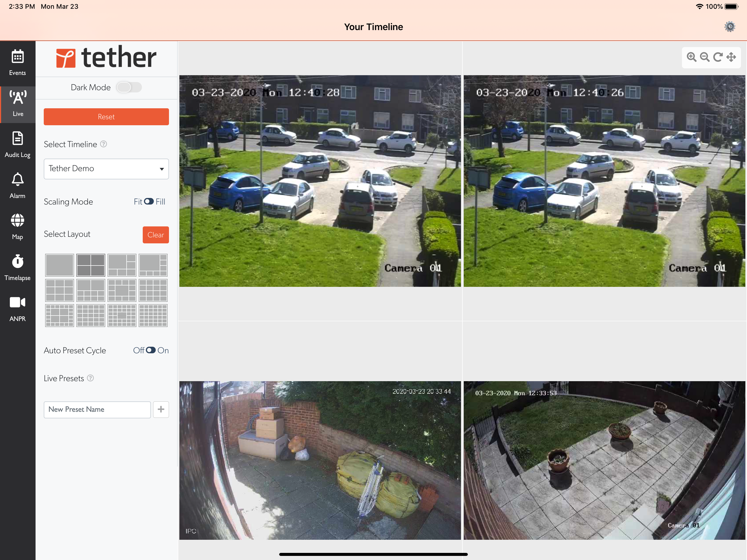The image size is (747, 560).
Task: Select third layout in first row
Action: [122, 265]
